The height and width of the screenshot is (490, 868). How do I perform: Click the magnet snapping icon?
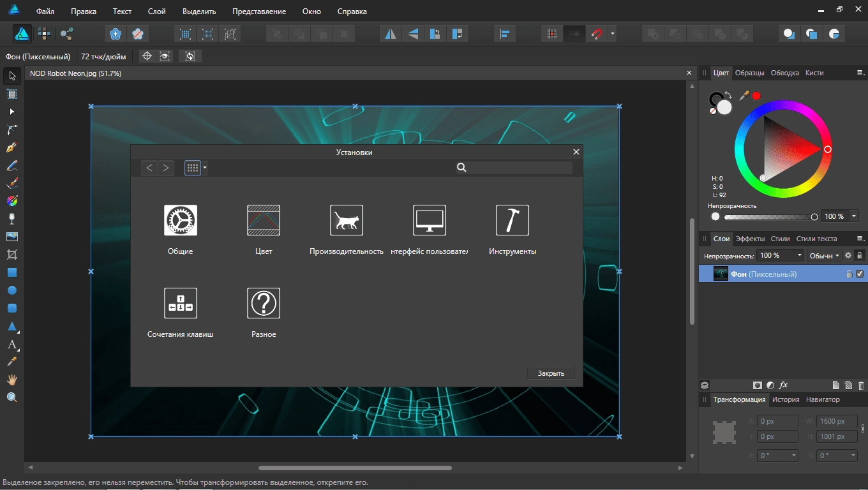coord(596,34)
